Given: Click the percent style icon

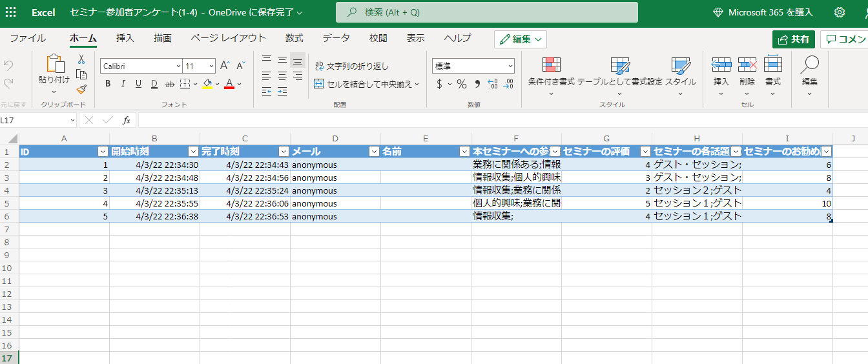Looking at the screenshot, I should (x=461, y=84).
